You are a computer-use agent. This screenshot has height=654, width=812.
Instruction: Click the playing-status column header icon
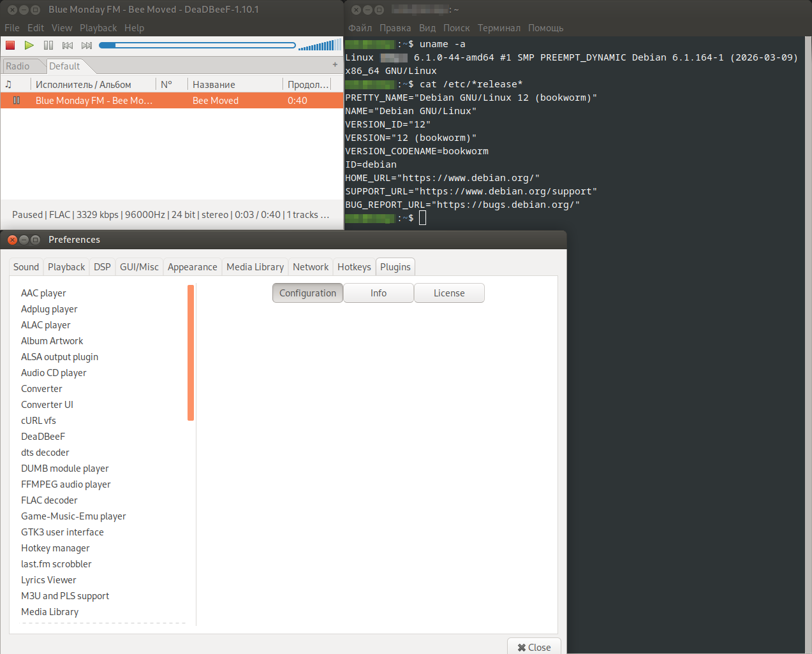tap(9, 85)
